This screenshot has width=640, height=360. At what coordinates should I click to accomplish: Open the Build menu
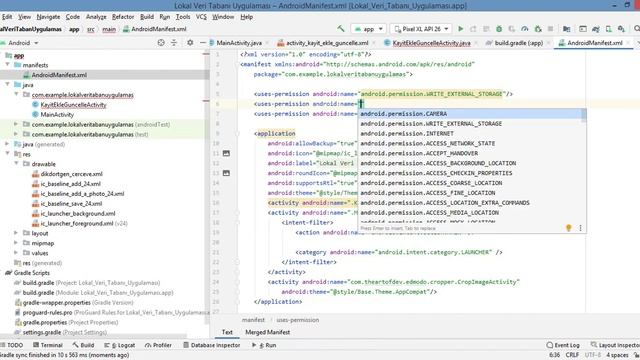(147, 17)
